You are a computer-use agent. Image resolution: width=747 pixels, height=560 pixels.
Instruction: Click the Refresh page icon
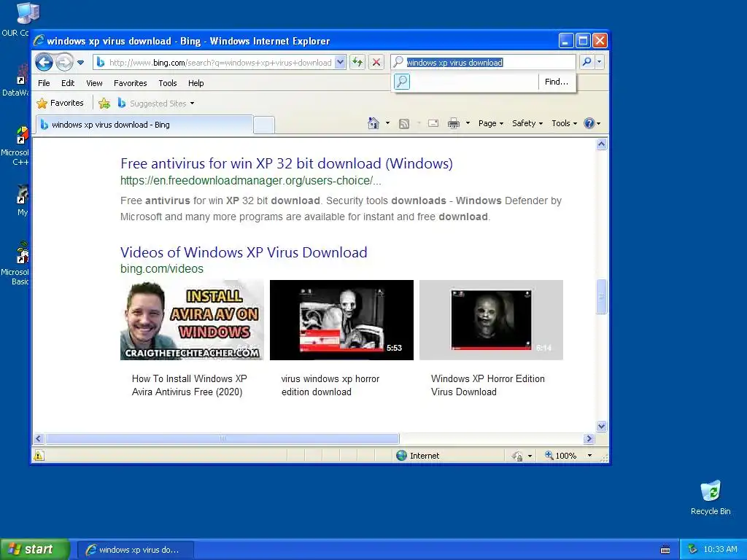[x=357, y=63]
